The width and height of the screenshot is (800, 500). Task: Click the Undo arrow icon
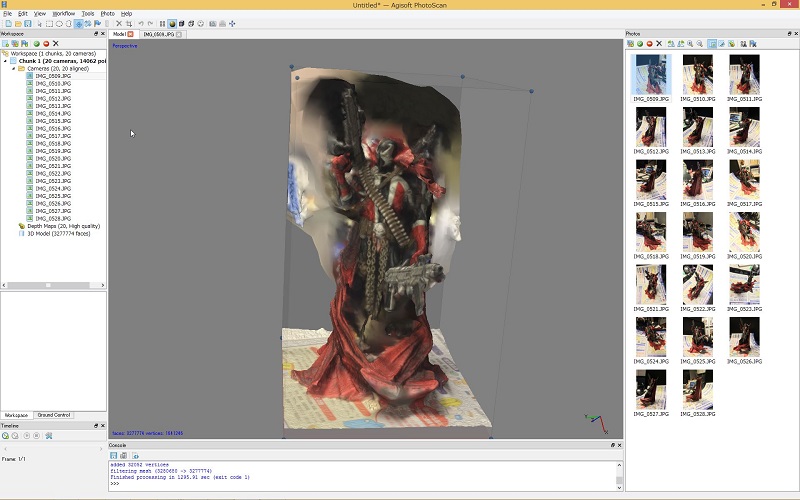click(x=141, y=23)
